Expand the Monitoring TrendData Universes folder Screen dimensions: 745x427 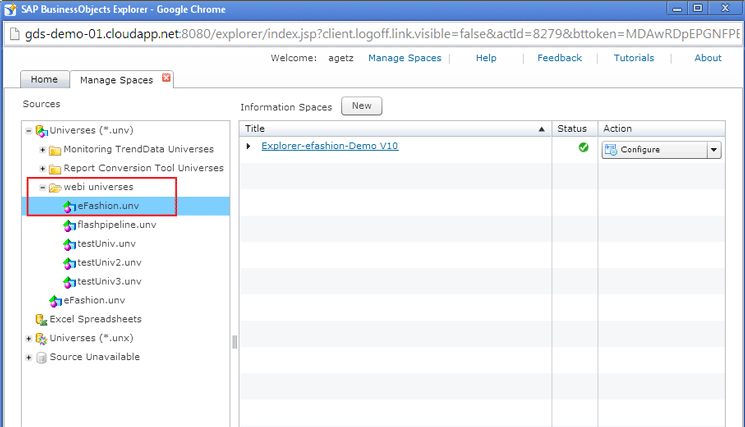coord(42,150)
